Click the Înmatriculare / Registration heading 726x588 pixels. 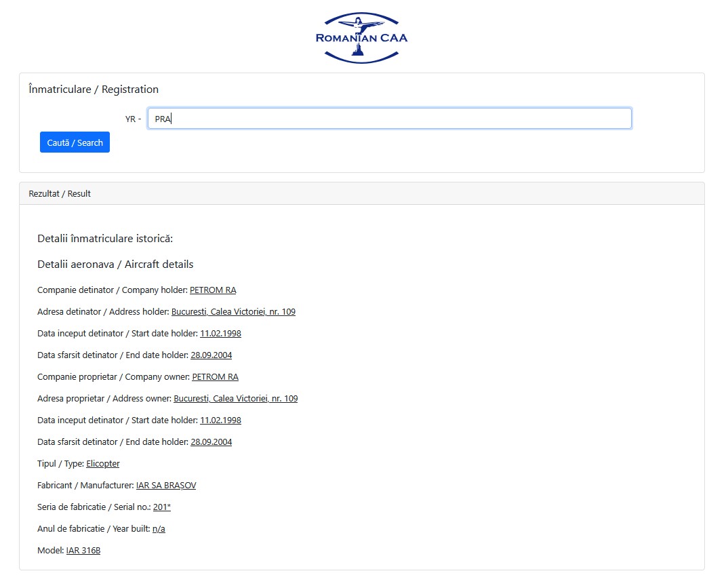94,90
